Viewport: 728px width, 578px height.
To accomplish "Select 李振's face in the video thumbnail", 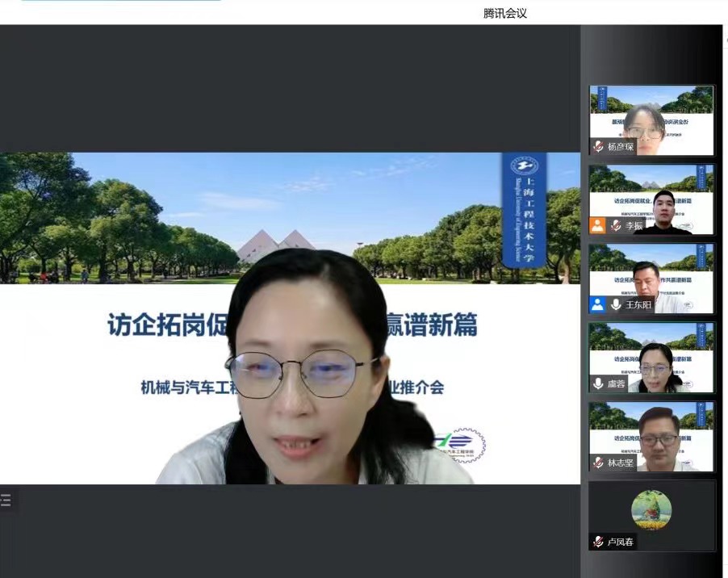I will pos(664,207).
